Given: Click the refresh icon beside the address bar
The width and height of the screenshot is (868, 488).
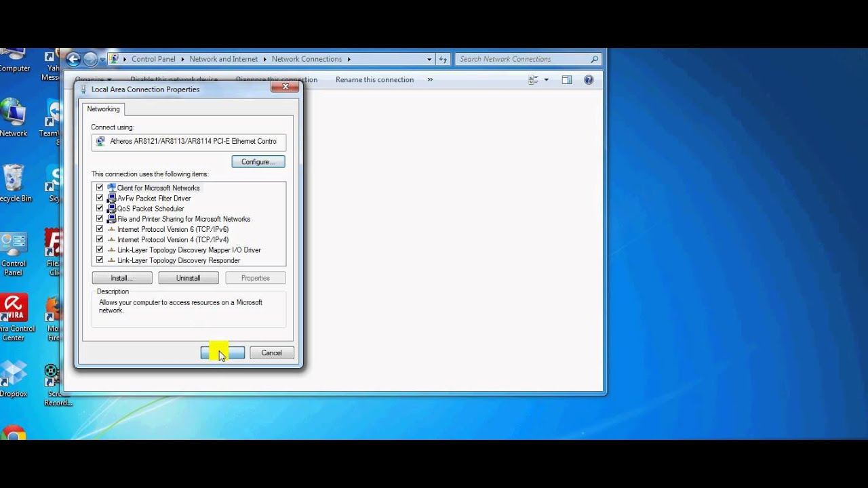Looking at the screenshot, I should coord(443,59).
